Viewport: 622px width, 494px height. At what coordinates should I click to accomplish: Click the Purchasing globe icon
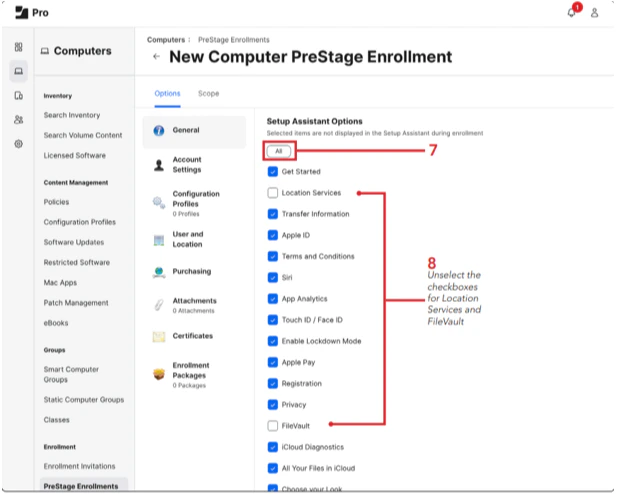(x=159, y=272)
